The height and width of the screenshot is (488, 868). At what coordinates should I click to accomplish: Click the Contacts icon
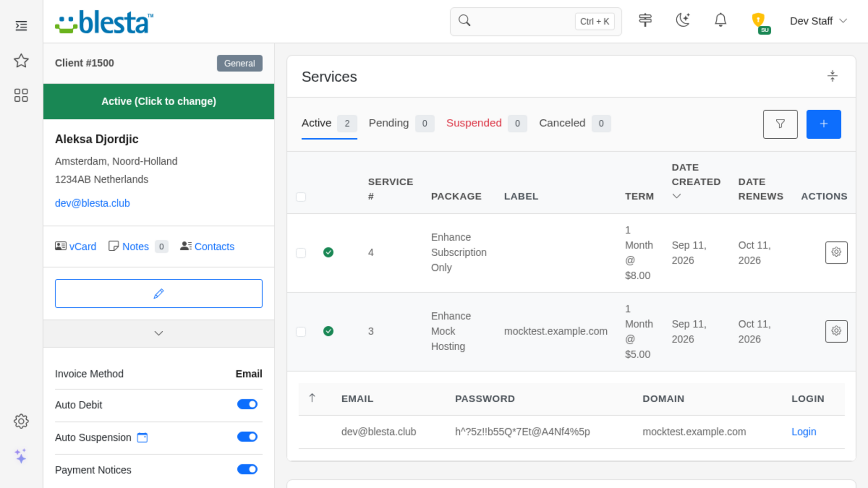[186, 246]
